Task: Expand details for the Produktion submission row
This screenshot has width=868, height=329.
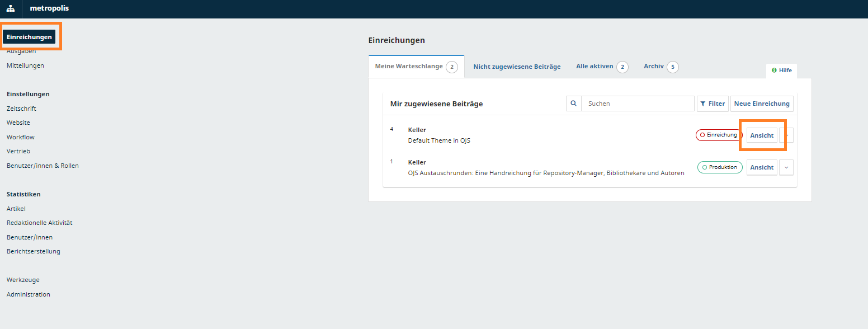Action: click(786, 167)
